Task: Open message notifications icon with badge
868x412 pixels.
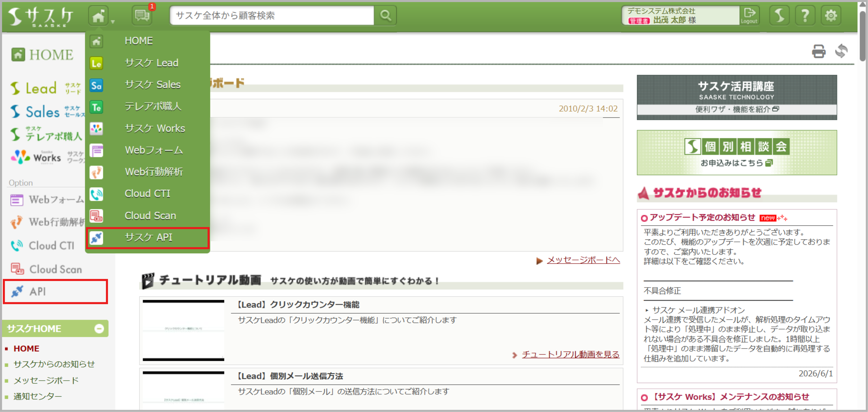Action: 142,16
